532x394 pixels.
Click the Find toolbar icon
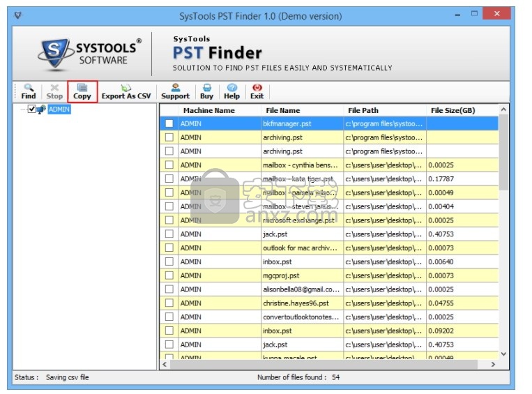(28, 91)
